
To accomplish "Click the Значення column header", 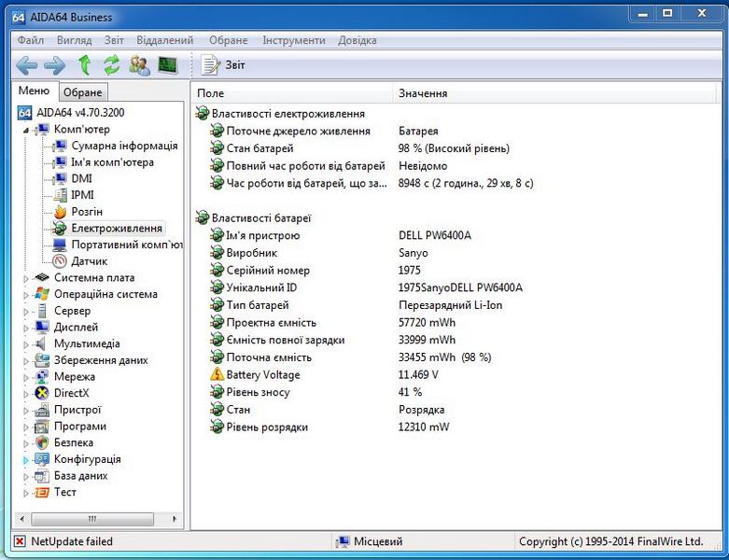I will [423, 93].
